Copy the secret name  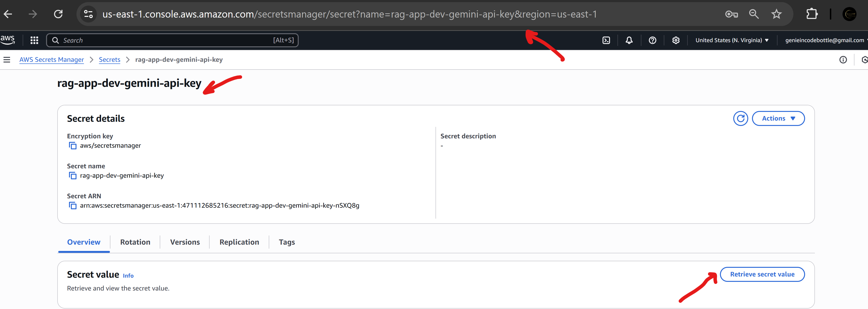pos(73,176)
